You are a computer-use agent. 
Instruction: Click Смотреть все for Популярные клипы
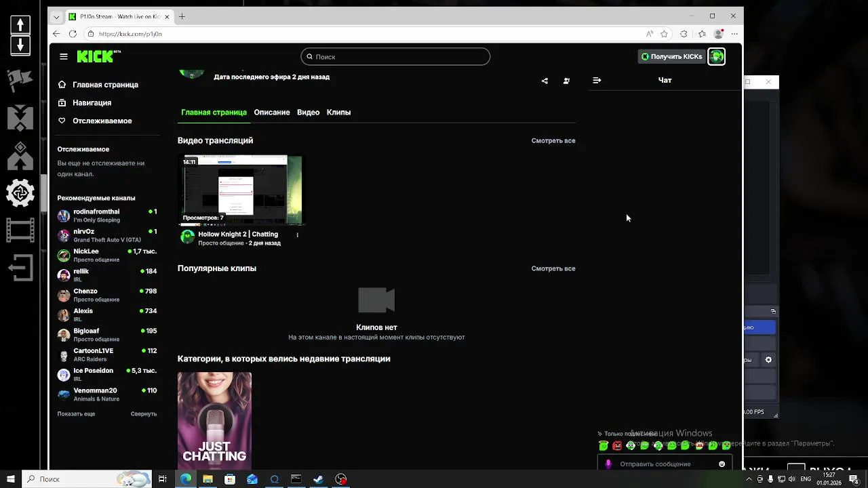tap(553, 269)
